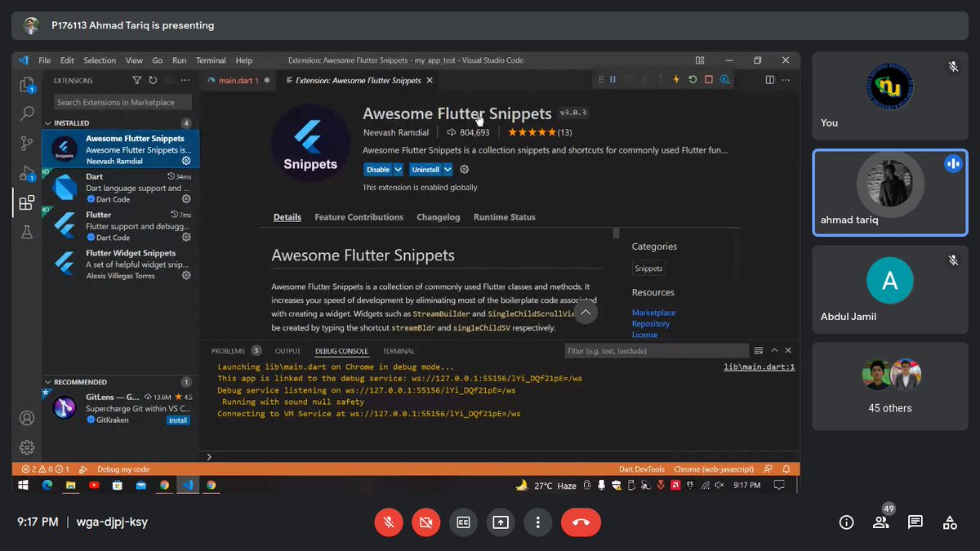Open the Repository resource link
This screenshot has height=551, width=980.
[x=651, y=324]
